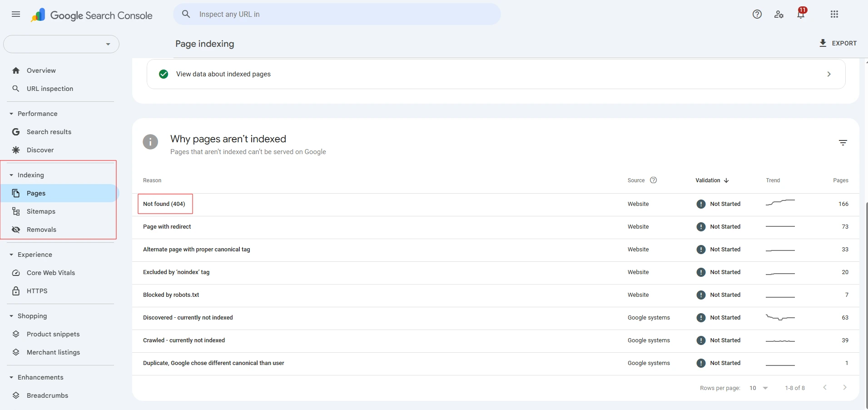Screen dimensions: 868x410
Task: Click the Merchant listings layers icon
Action: click(x=16, y=352)
